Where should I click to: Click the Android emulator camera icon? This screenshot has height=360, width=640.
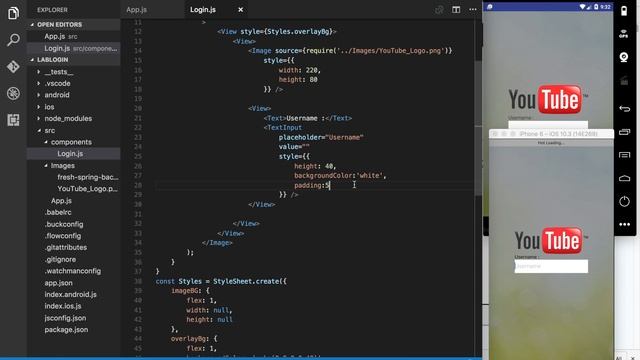pos(624,57)
